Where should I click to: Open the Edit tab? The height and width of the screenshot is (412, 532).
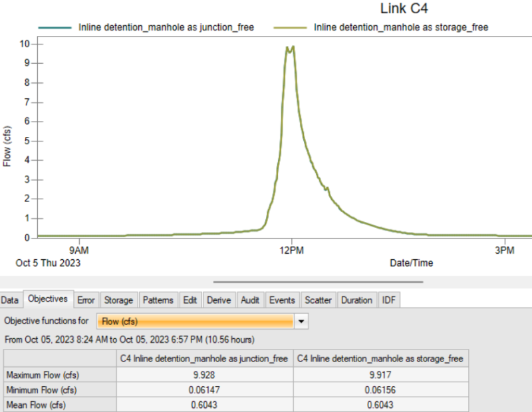coord(190,300)
